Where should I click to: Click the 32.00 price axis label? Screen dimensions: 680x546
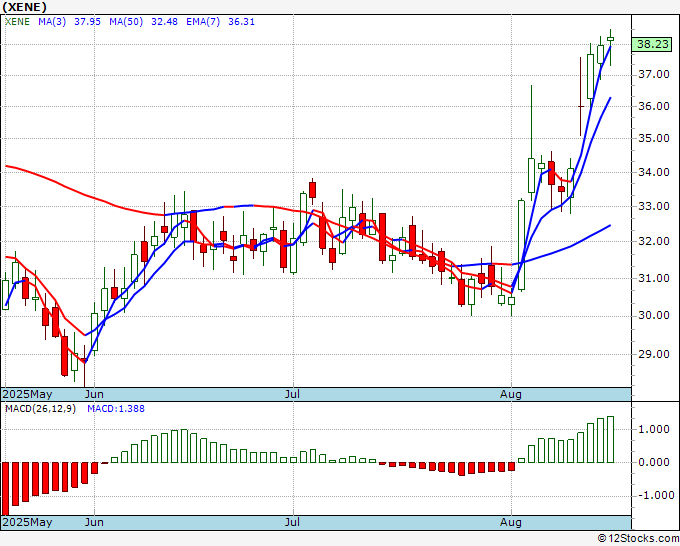(654, 241)
